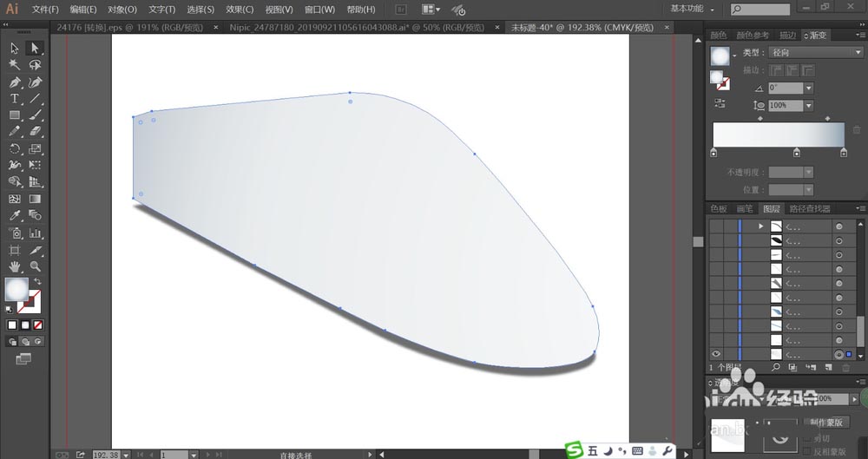Switch to the 路径查找器 panel tab

(x=809, y=209)
